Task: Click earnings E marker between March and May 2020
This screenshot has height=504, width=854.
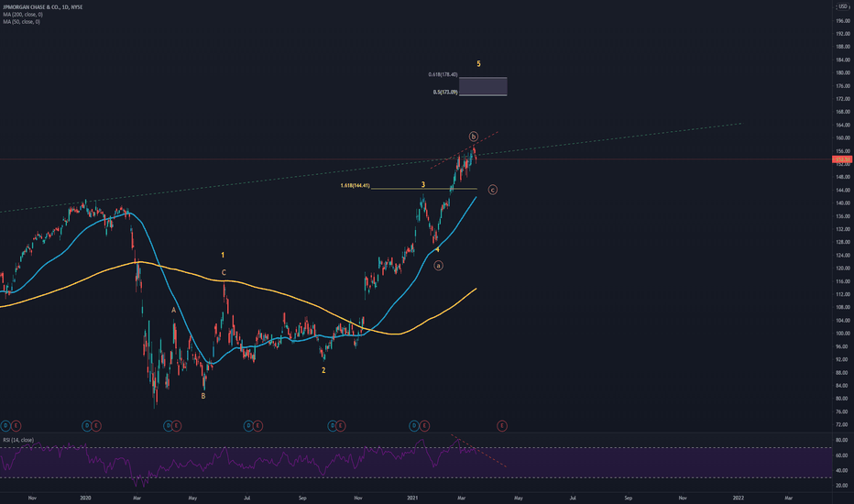Action: click(x=177, y=425)
